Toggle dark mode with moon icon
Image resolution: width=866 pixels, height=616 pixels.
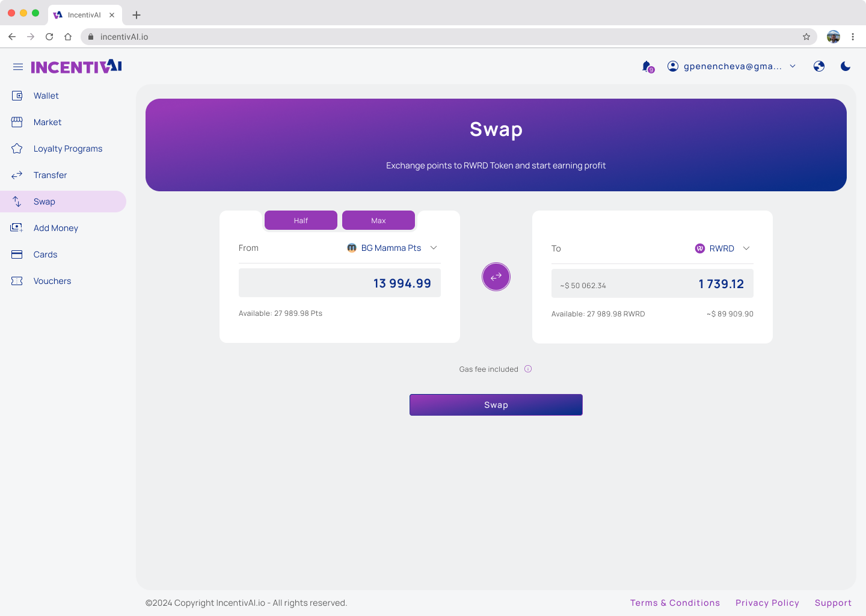pos(845,66)
